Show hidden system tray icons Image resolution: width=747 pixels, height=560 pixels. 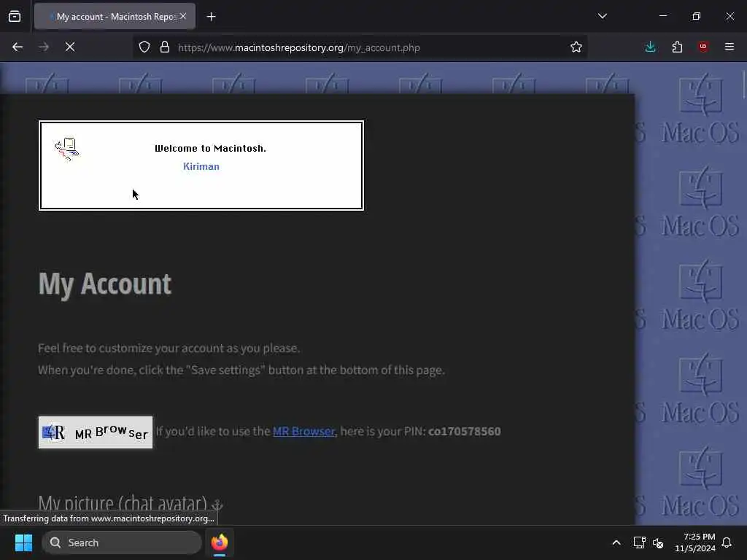pos(616,542)
